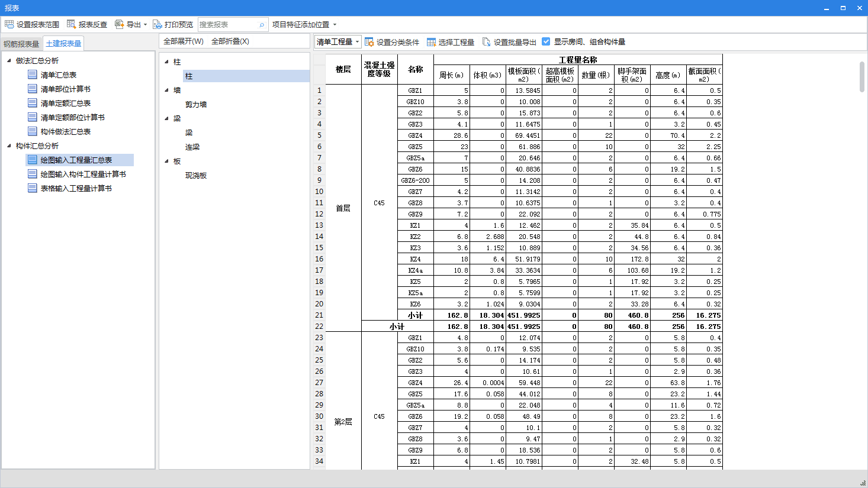This screenshot has width=868, height=488.
Task: Click the search magnifier icon in 搜索报表
Action: pos(262,25)
